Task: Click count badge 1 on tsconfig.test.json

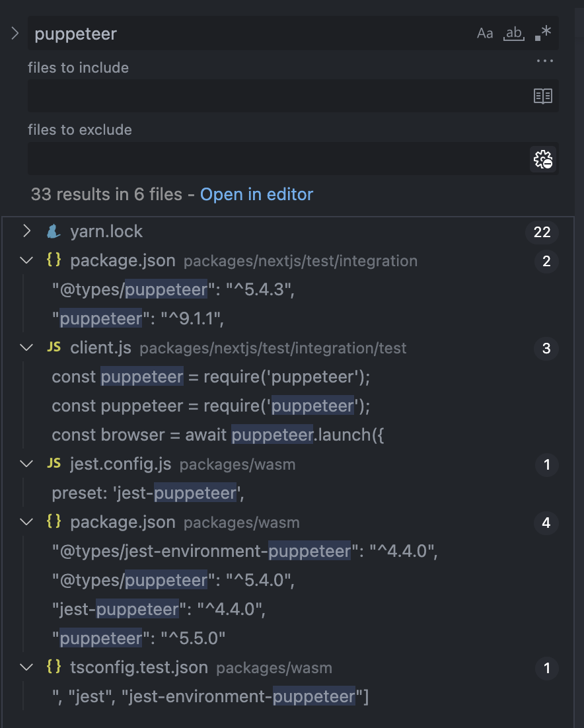Action: (546, 668)
